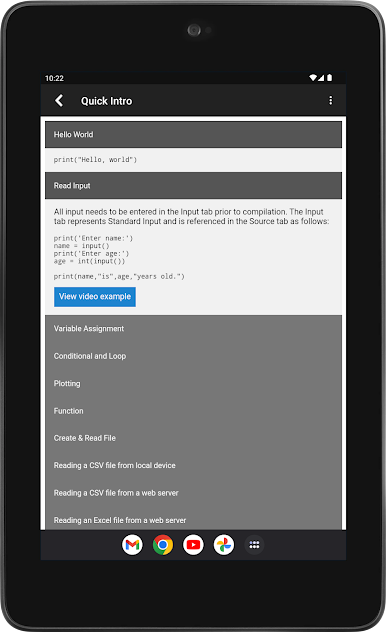Expand Reading a CSV file from a web server
Image resolution: width=386 pixels, height=632 pixels.
tap(193, 493)
